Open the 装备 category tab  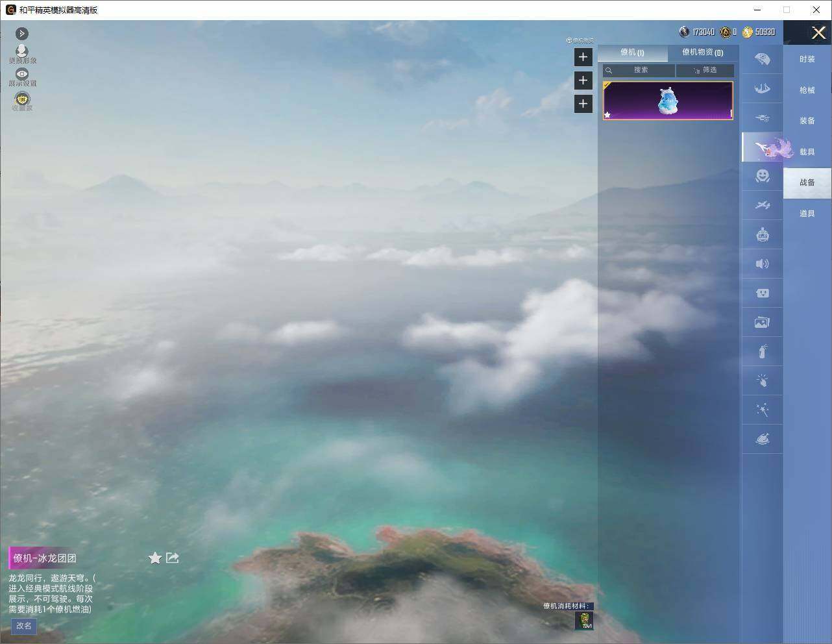(807, 121)
